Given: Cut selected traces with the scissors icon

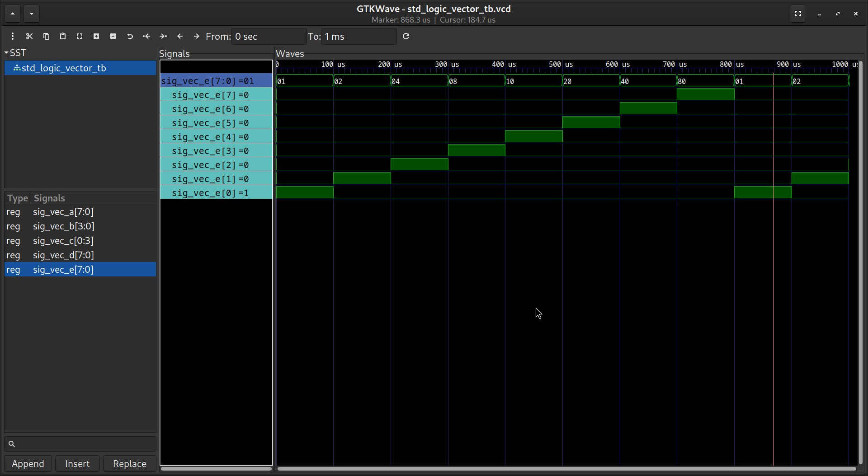Looking at the screenshot, I should (x=29, y=36).
